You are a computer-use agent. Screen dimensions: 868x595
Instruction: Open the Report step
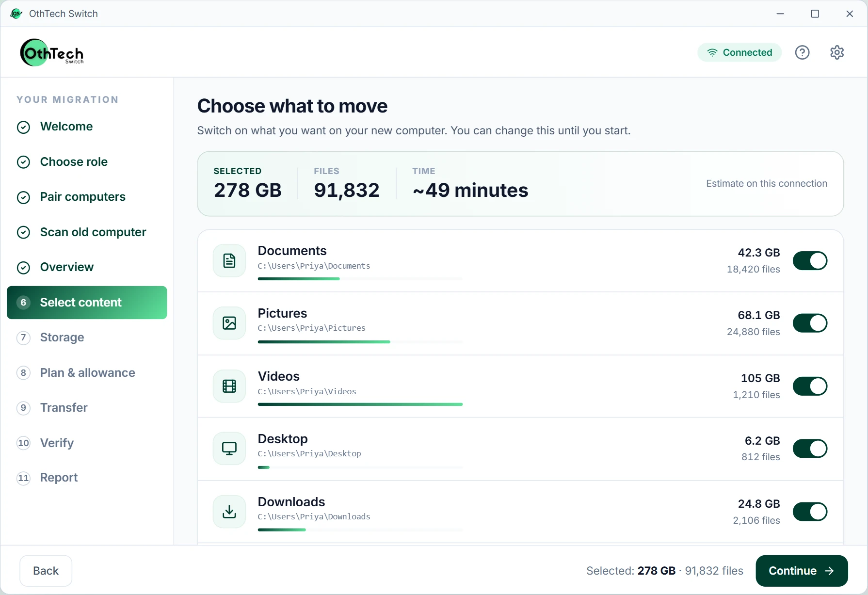coord(87,478)
